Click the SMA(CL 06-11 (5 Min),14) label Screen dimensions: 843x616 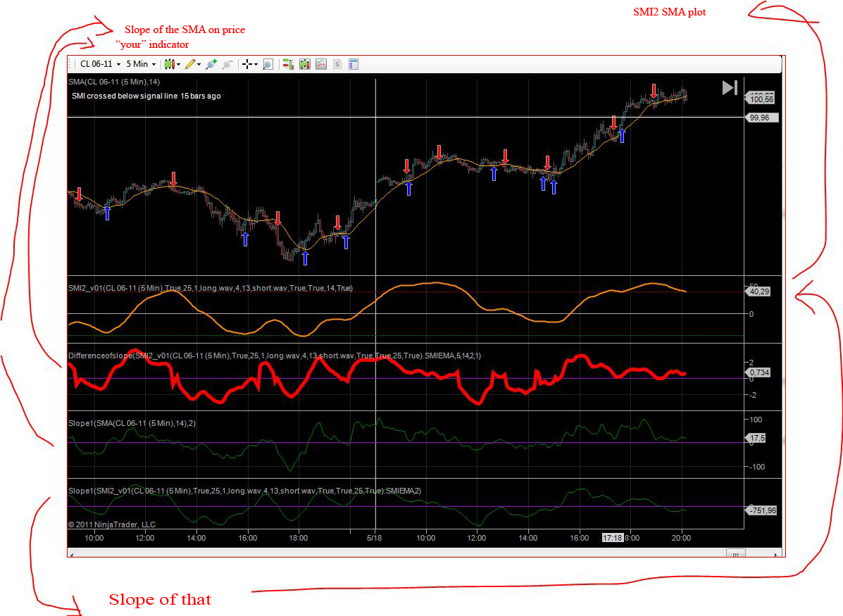[114, 82]
